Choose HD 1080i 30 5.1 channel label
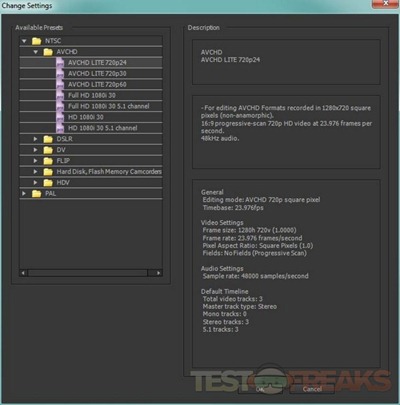Screen dimensions: 400x405 103,128
